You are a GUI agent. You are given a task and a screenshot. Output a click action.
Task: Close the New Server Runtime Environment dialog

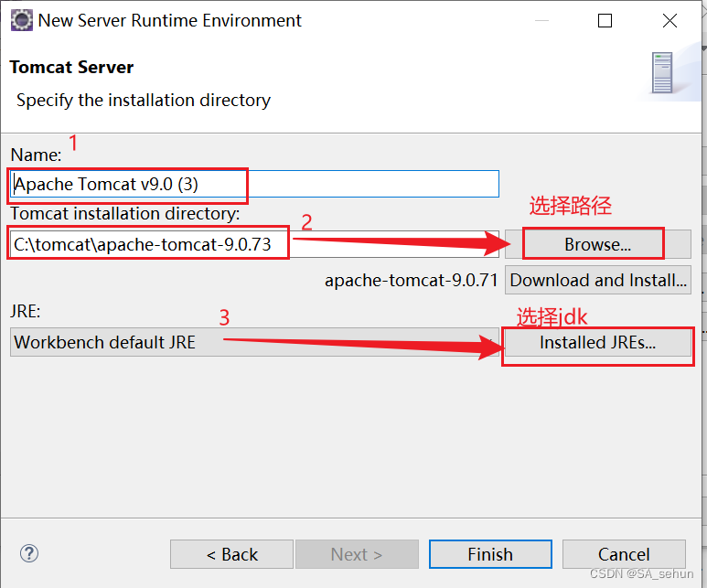[670, 21]
